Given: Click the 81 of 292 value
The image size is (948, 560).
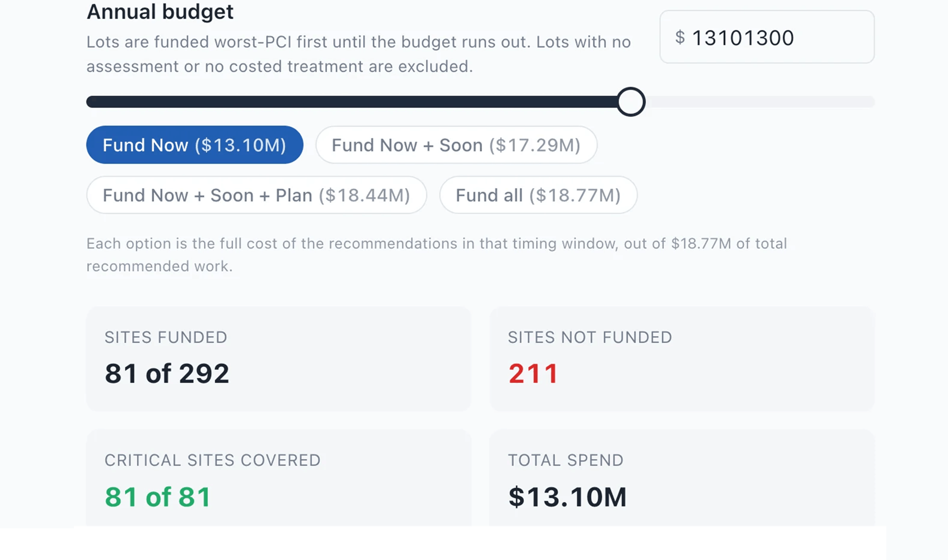Looking at the screenshot, I should (x=167, y=373).
